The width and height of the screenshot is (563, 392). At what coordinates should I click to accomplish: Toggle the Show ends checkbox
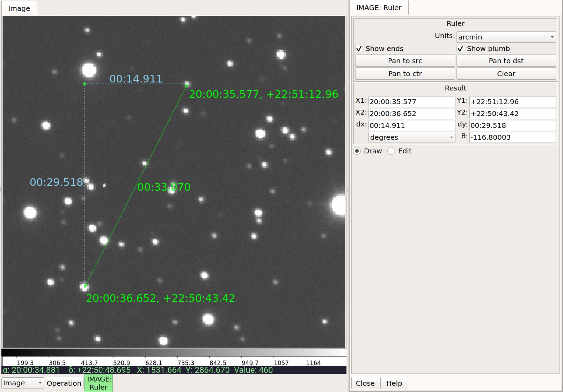359,49
